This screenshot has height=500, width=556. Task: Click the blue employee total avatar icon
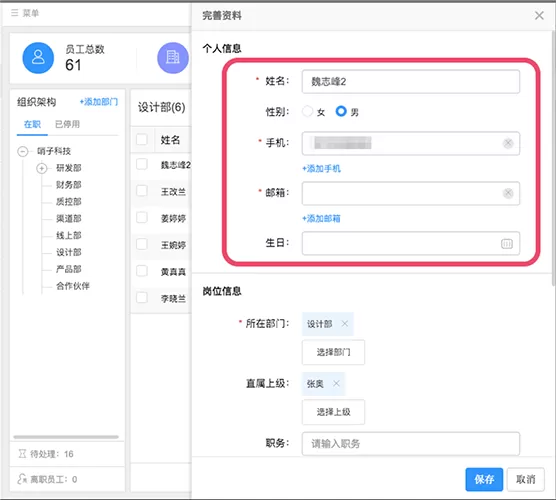[x=38, y=58]
